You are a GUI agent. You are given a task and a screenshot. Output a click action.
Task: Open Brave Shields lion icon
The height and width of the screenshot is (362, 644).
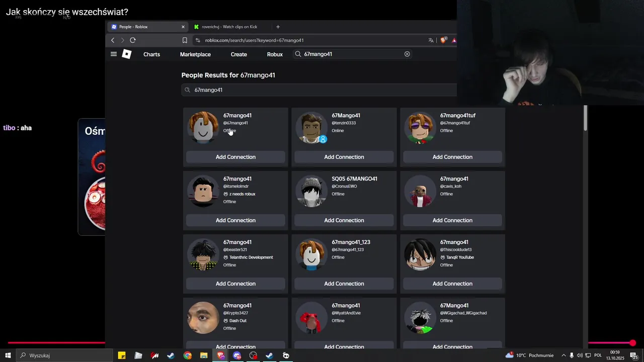pyautogui.click(x=443, y=40)
